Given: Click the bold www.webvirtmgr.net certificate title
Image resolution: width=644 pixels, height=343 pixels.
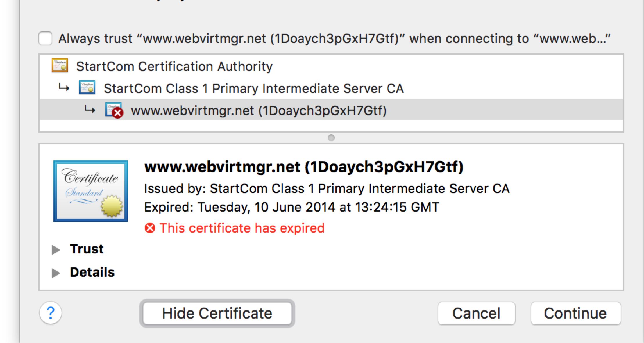Looking at the screenshot, I should click(304, 167).
